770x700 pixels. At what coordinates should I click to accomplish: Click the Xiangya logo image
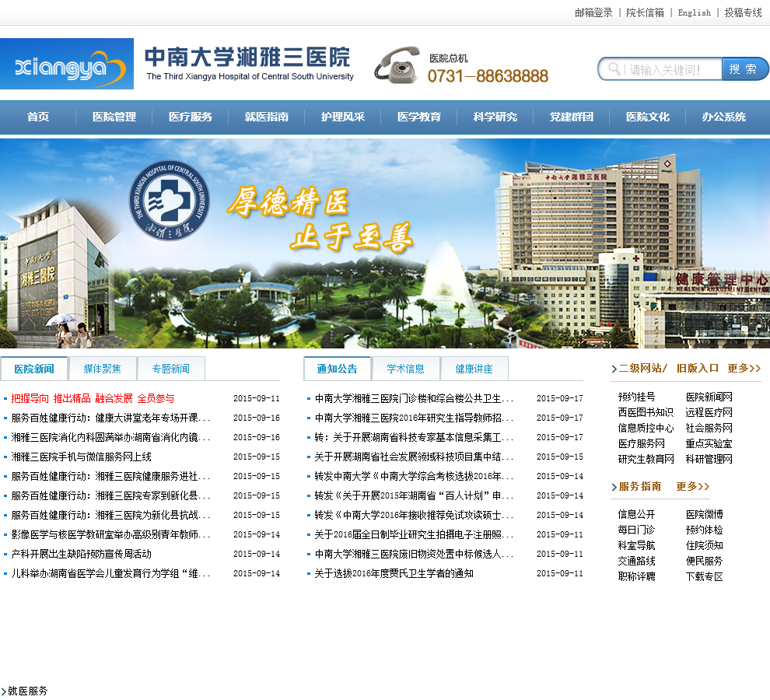click(x=67, y=64)
